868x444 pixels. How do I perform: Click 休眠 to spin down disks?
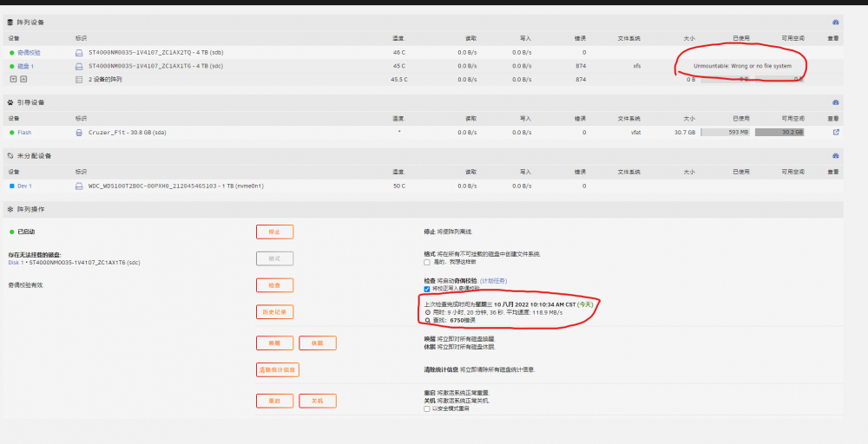318,343
